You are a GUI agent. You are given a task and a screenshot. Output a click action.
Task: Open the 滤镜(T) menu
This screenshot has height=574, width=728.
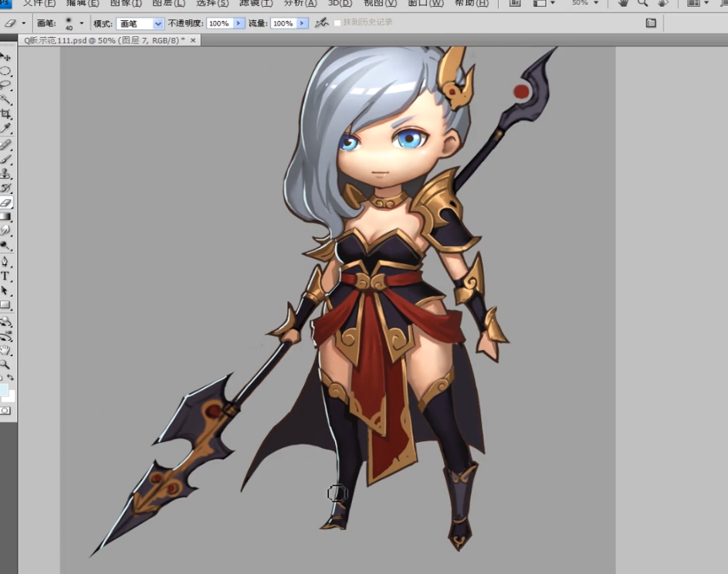point(256,3)
